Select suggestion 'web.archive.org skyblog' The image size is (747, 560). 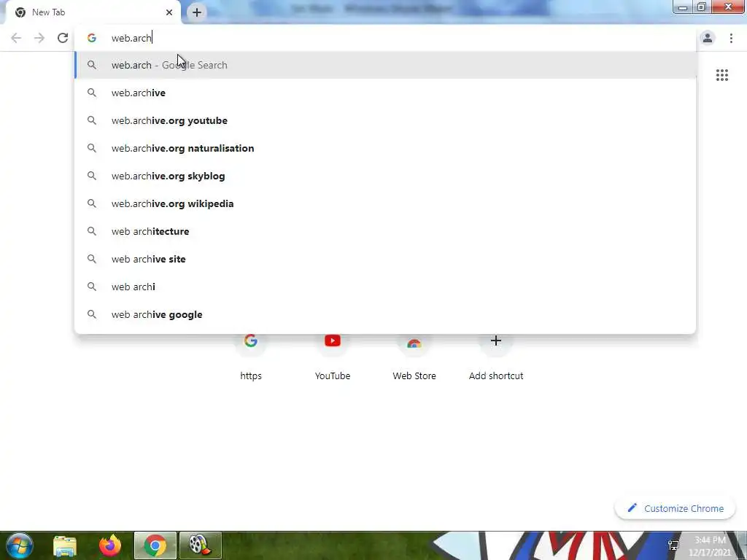click(x=385, y=176)
